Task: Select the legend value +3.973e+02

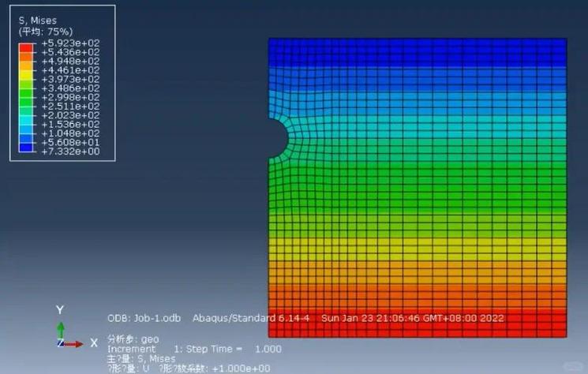Action: (x=70, y=79)
